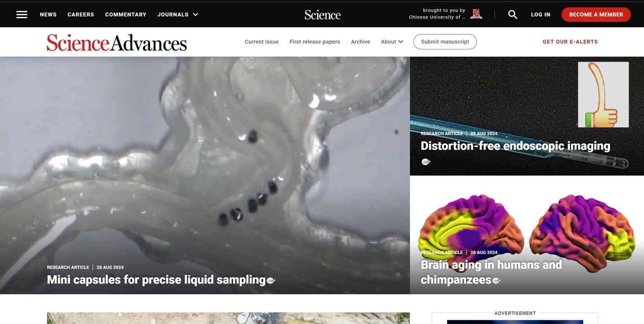Click open-access icon after Mini capsules headline
644x324 pixels.
271,280
